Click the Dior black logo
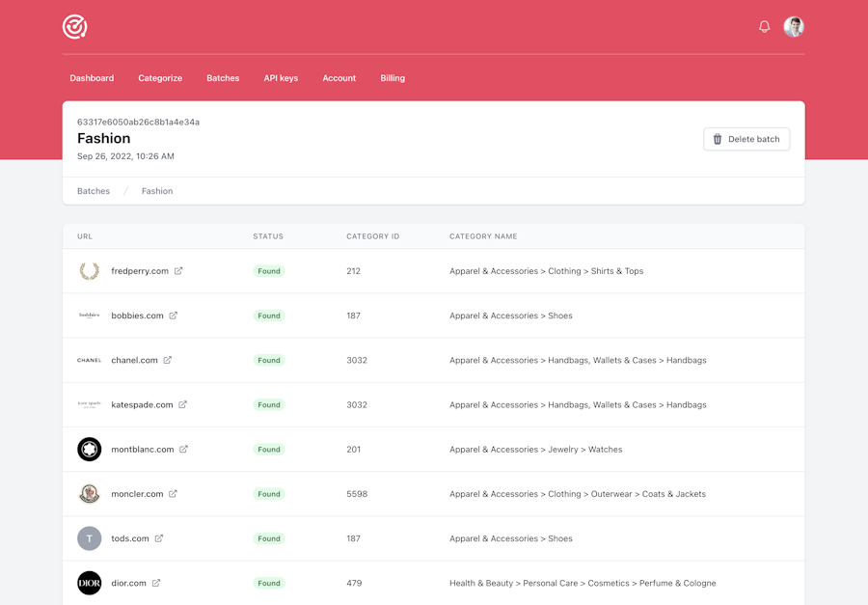868x605 pixels. 89,583
